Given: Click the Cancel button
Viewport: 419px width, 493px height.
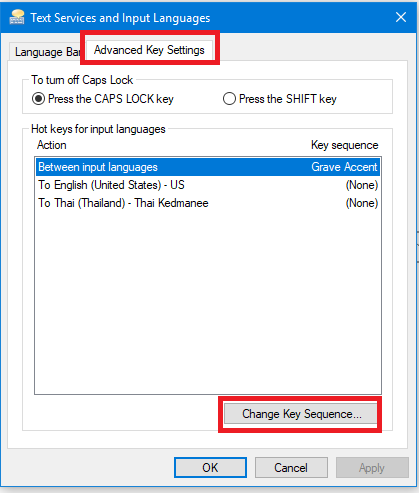Looking at the screenshot, I should [x=291, y=468].
